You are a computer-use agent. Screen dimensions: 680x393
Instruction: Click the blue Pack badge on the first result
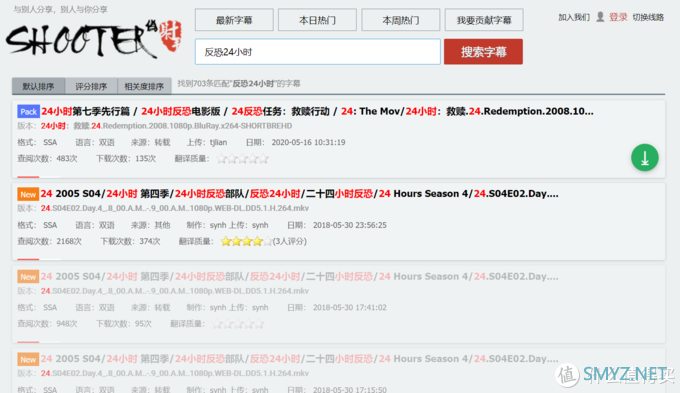coord(28,111)
